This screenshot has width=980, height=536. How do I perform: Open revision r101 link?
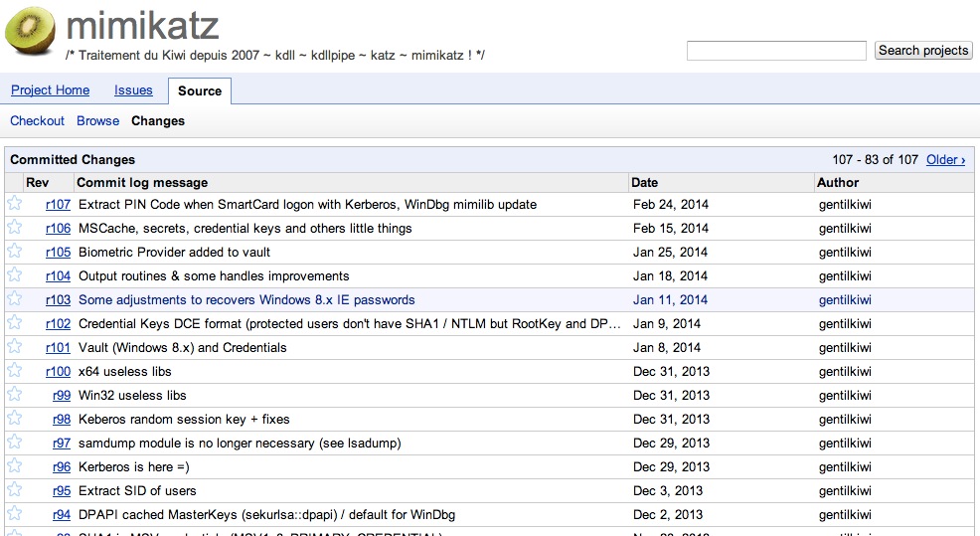click(58, 347)
